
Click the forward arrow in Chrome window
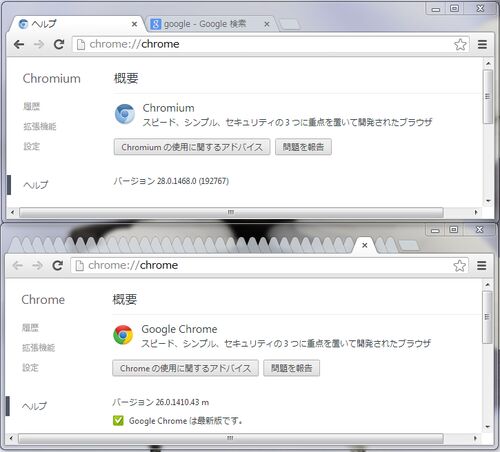(37, 266)
